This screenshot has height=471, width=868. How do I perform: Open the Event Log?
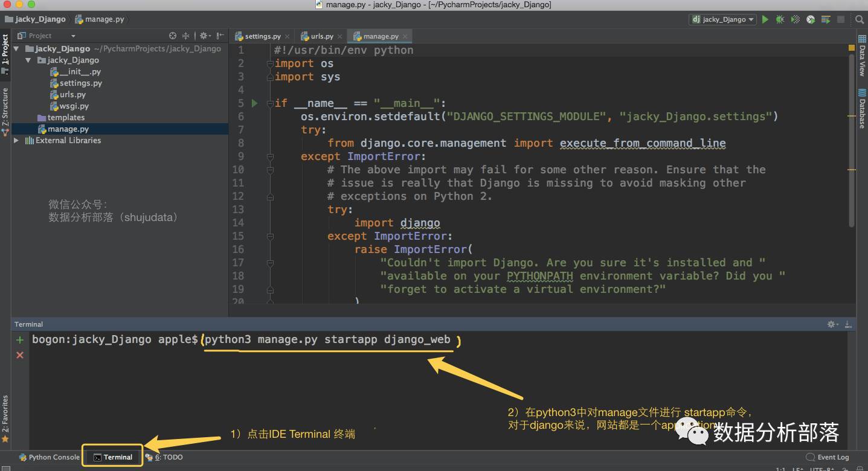[828, 457]
